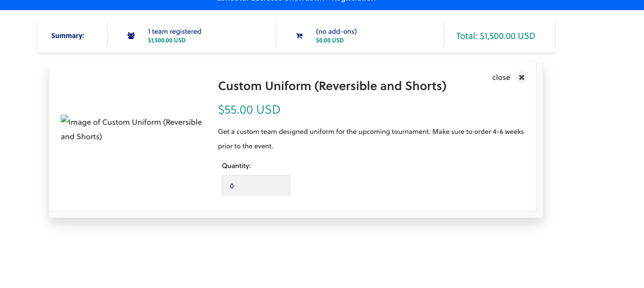The height and width of the screenshot is (288, 644).
Task: Close the Custom Uniform product popup
Action: 521,78
